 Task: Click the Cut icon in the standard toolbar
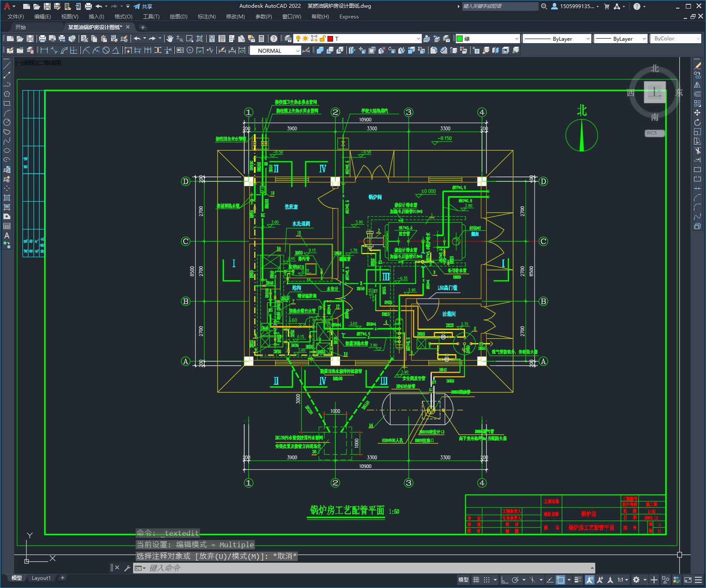pyautogui.click(x=85, y=39)
